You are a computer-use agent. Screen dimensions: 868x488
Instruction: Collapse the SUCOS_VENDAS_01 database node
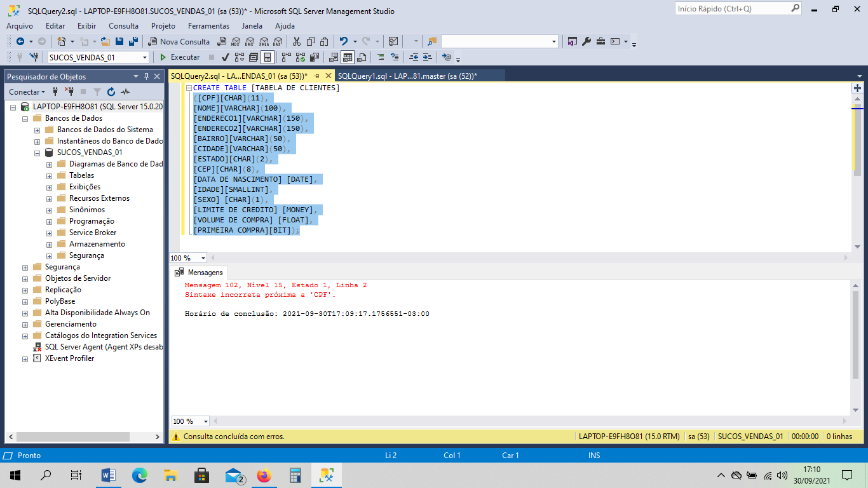coord(37,152)
